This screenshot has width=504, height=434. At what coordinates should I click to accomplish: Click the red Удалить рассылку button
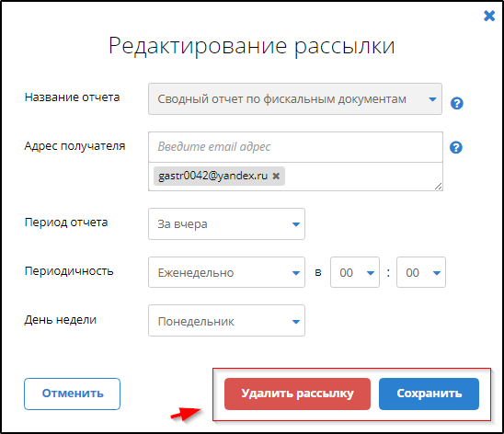(297, 394)
